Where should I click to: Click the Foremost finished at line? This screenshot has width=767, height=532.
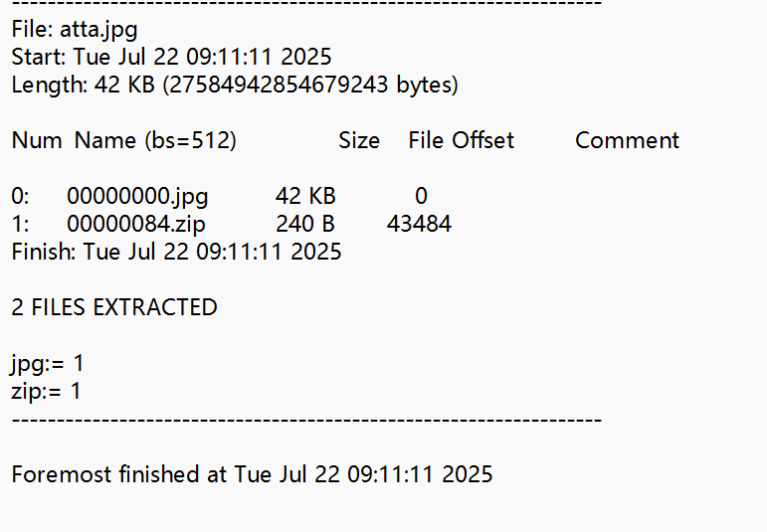252,474
